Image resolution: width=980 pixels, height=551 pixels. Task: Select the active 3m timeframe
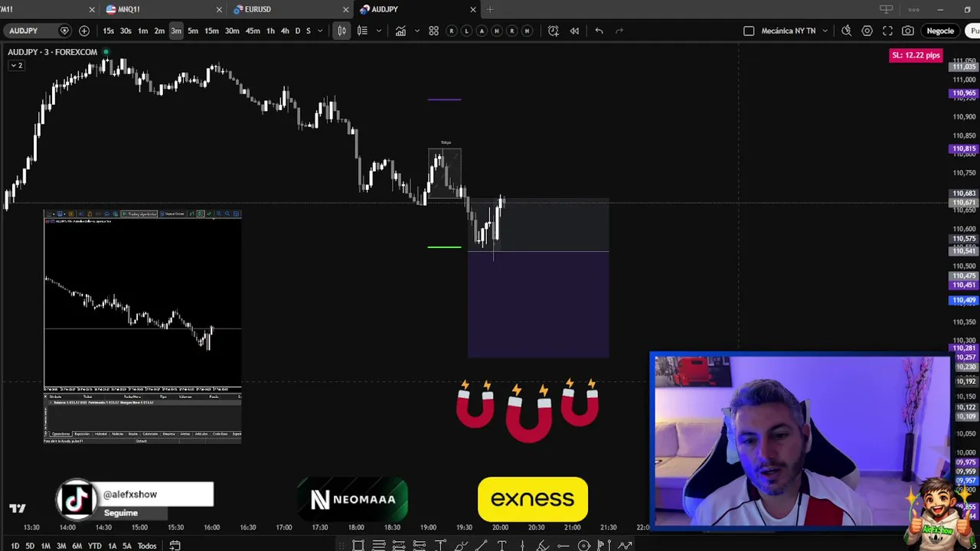pos(176,31)
